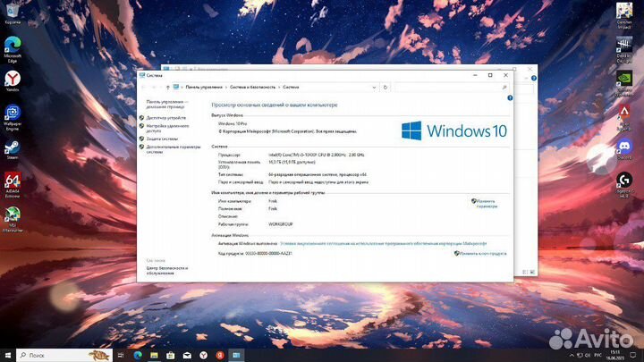Open the GeForce Experience desktop shortcut
644x362 pixels.
pyautogui.click(x=624, y=83)
